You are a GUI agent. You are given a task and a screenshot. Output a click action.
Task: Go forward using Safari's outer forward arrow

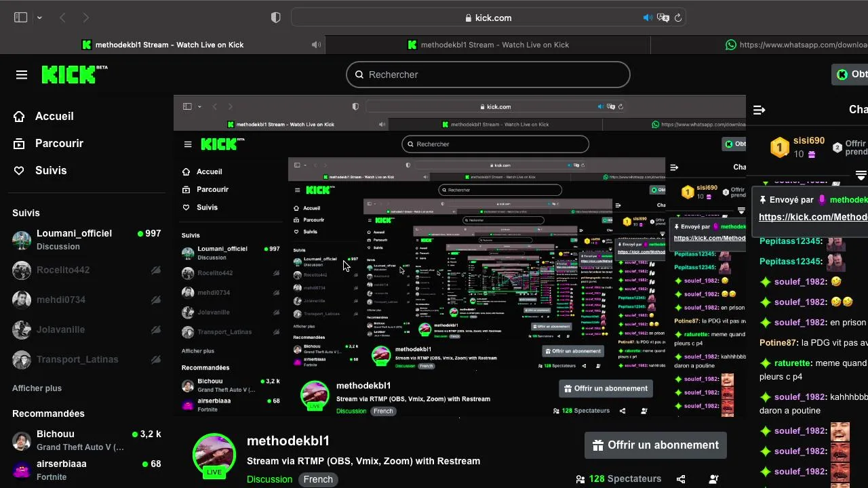coord(85,18)
